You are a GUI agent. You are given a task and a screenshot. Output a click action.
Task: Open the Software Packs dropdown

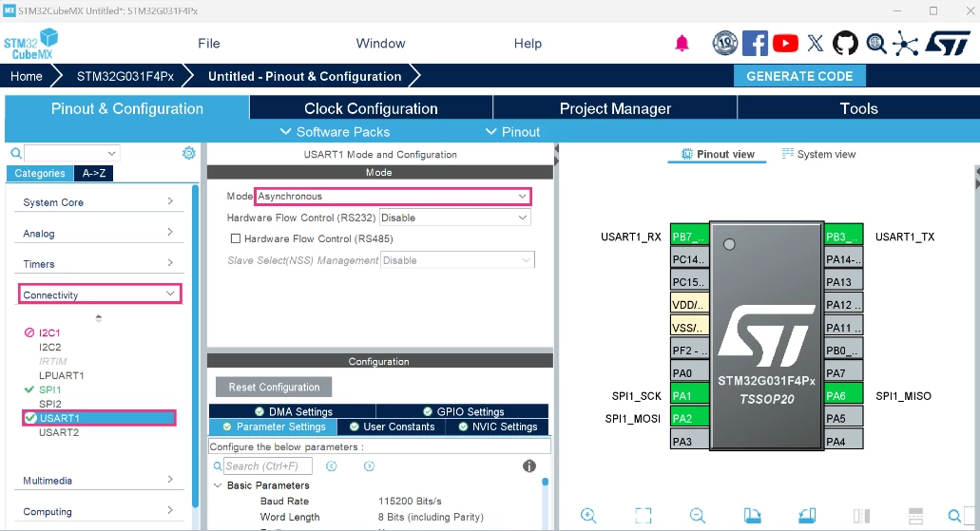(335, 132)
